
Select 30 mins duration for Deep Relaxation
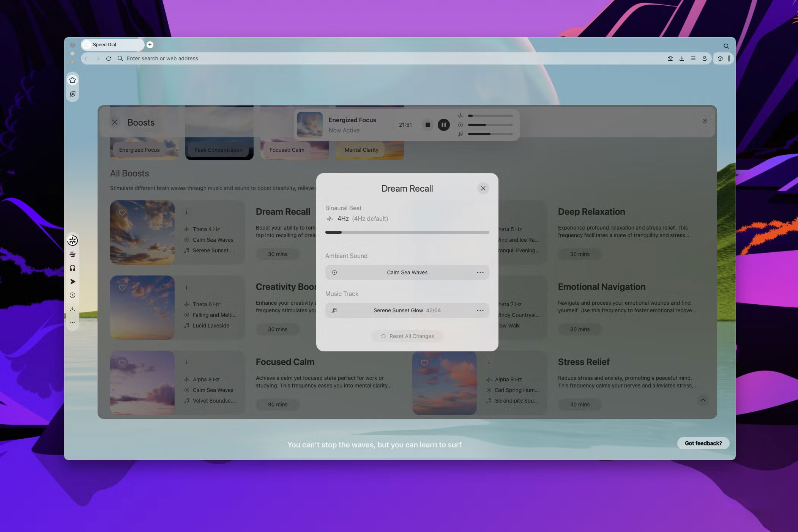[x=580, y=254]
